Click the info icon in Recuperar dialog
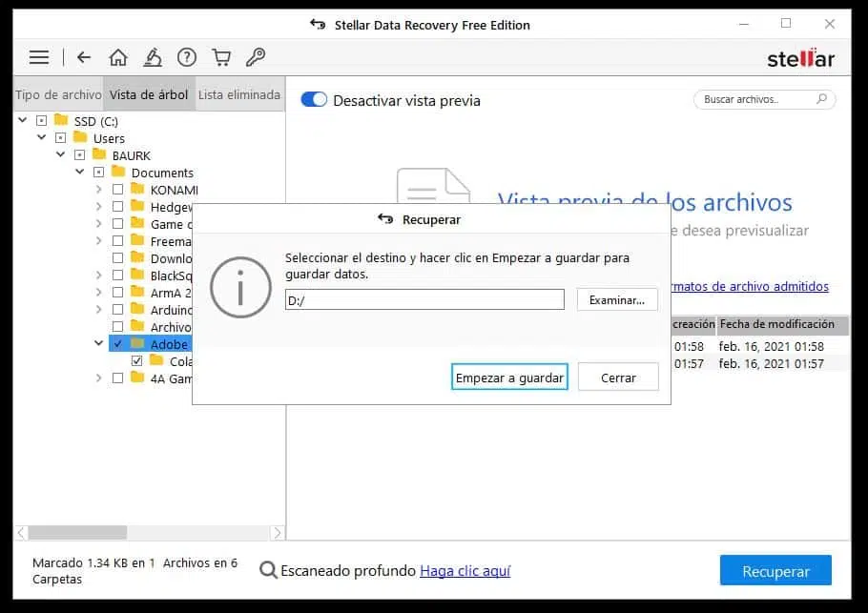Viewport: 868px width, 613px height. tap(240, 287)
